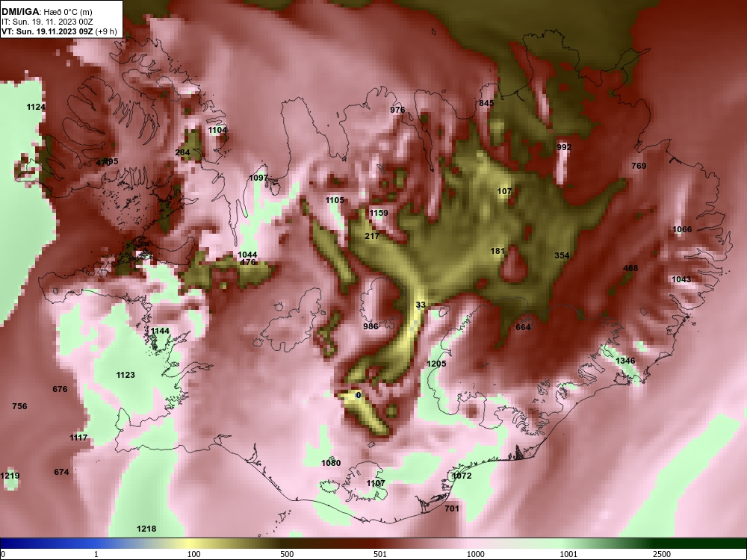747x560 pixels.
Task: Select the map value 676
Action: 60,389
